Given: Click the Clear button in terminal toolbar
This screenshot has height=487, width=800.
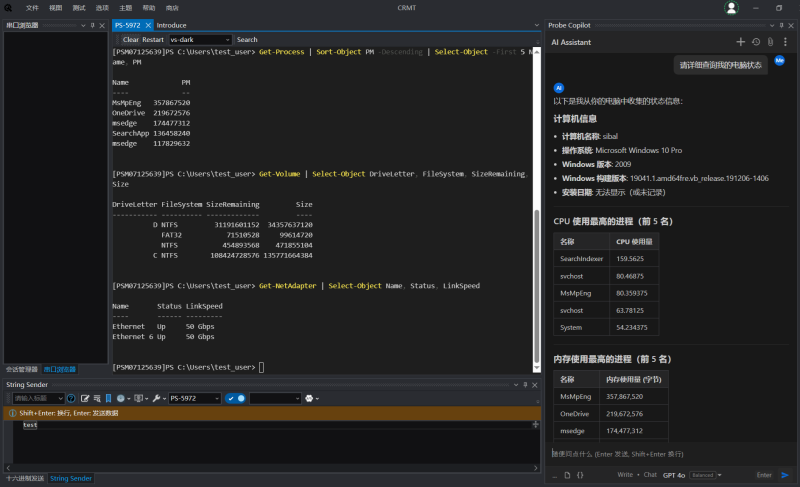Looking at the screenshot, I should 130,39.
